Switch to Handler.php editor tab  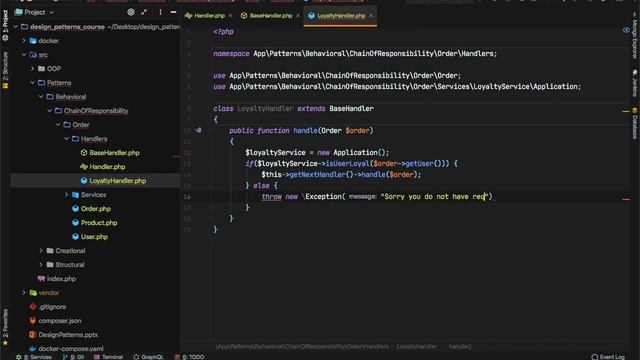209,16
